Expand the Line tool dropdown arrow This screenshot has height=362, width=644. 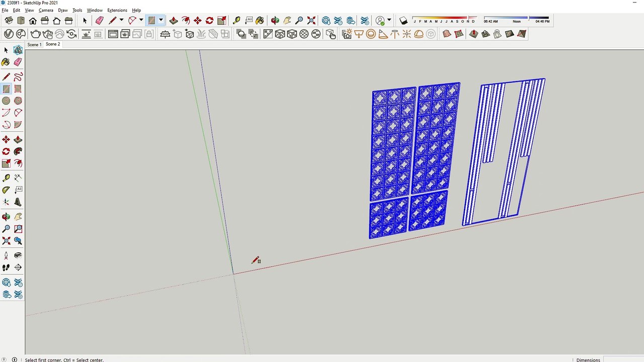point(121,21)
